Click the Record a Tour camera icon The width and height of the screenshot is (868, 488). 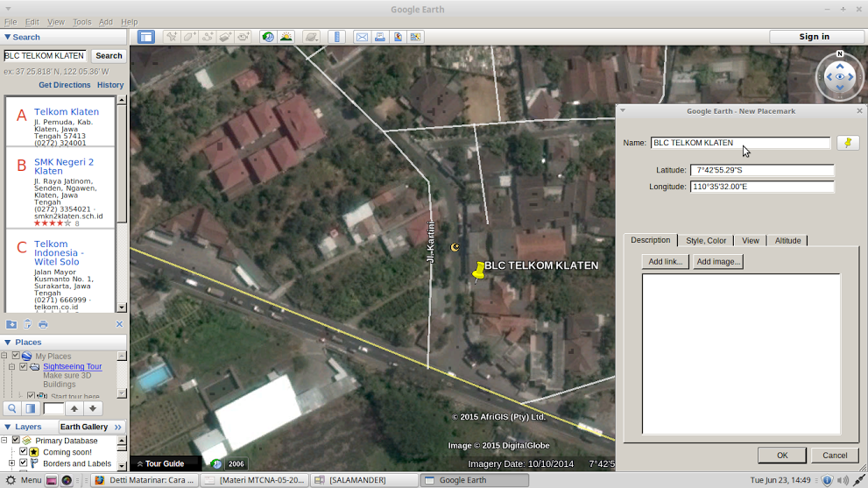coord(243,37)
